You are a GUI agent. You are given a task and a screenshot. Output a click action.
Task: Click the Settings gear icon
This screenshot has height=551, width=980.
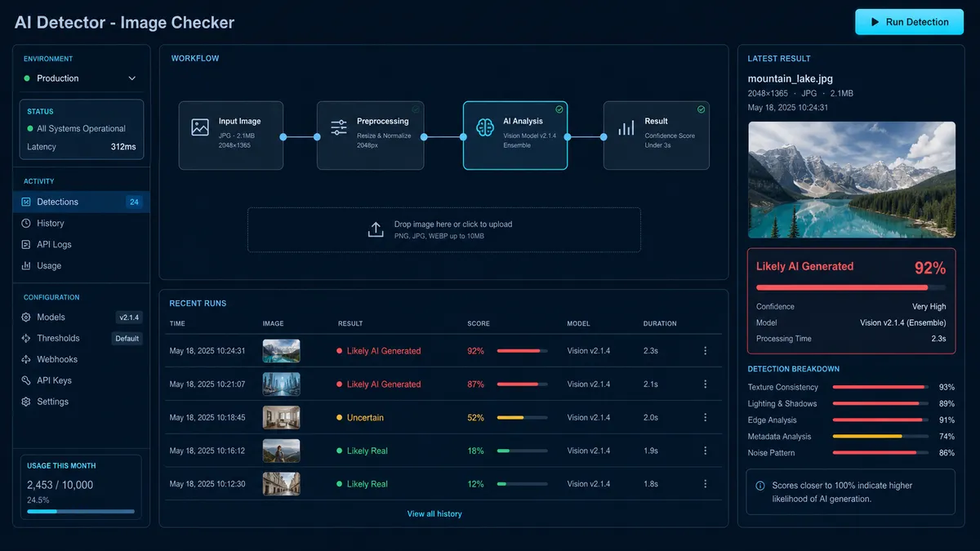[26, 402]
